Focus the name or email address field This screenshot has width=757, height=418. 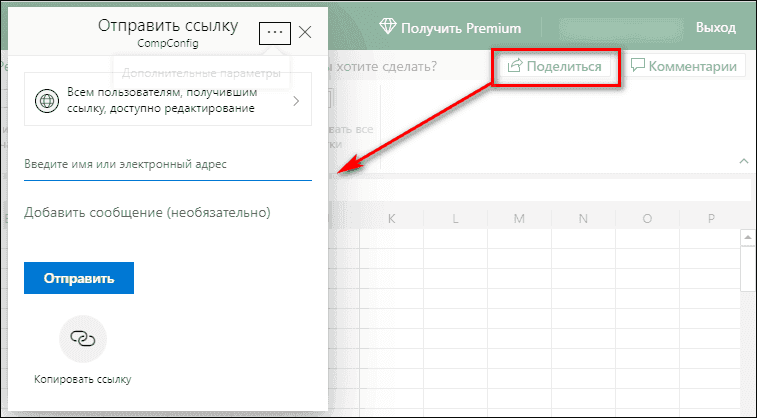[168, 165]
